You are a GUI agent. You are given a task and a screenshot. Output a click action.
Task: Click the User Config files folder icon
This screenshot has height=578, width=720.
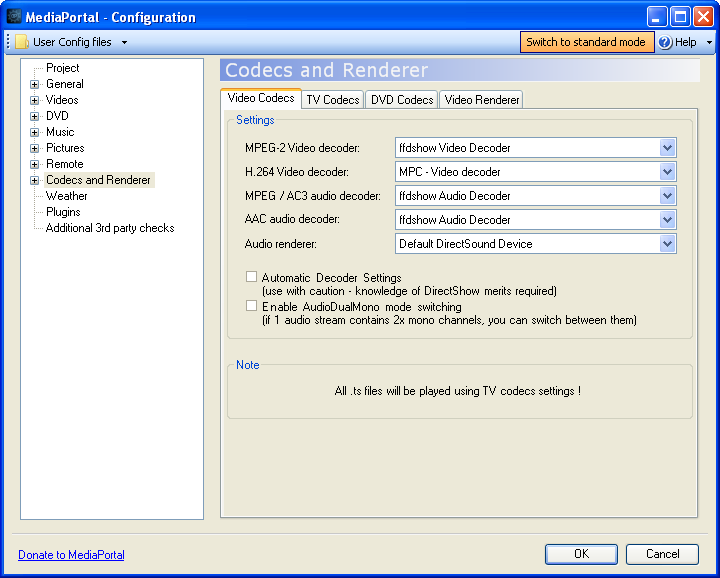click(x=22, y=42)
